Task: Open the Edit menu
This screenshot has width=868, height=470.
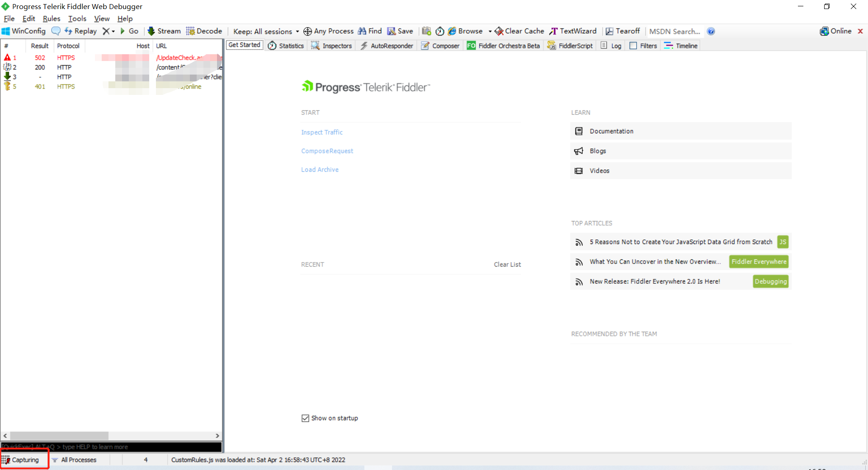Action: (x=28, y=19)
